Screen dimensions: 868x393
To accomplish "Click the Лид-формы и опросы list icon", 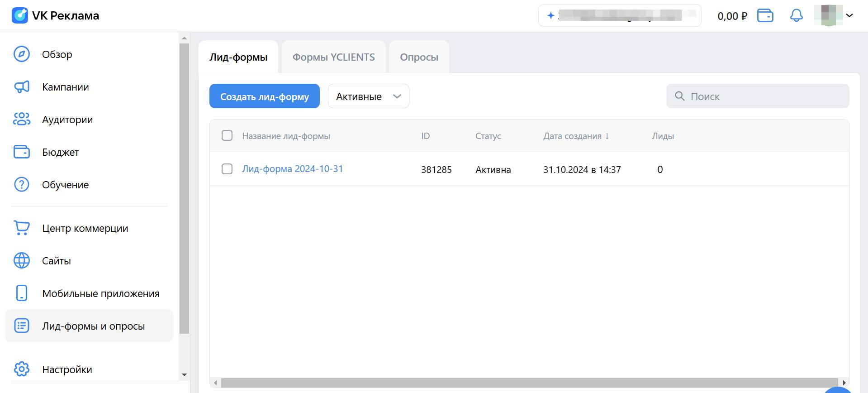I will [22, 326].
